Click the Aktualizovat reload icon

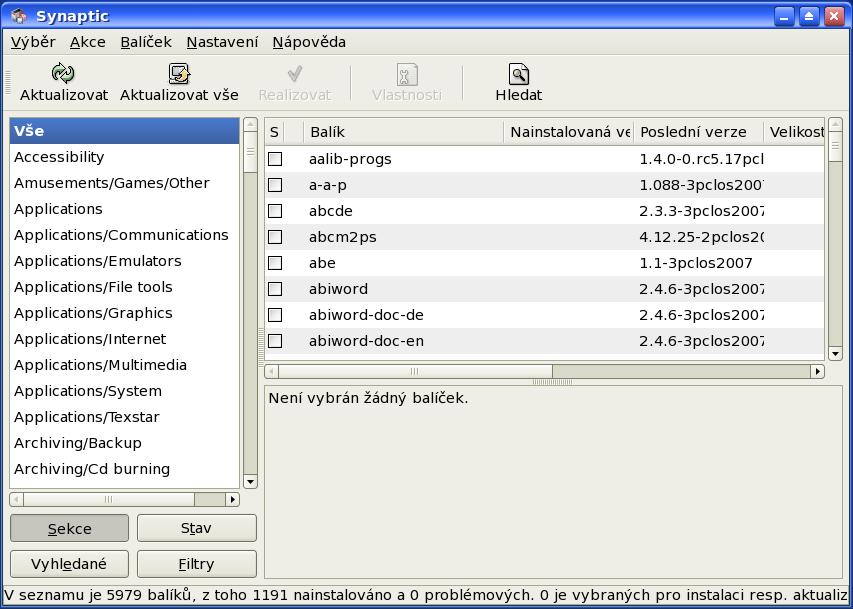tap(63, 73)
